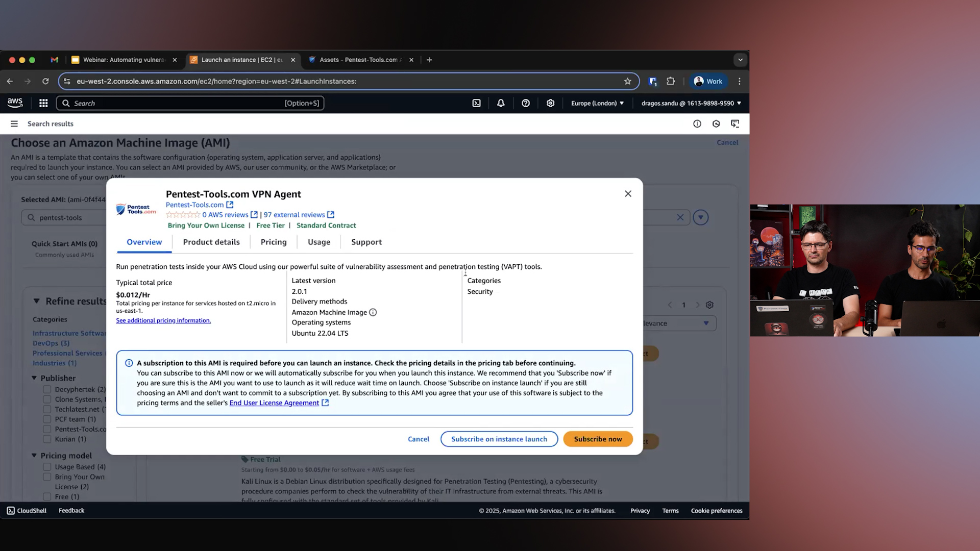The width and height of the screenshot is (980, 551).
Task: Click inside the pentest-tools search field
Action: pyautogui.click(x=77, y=217)
